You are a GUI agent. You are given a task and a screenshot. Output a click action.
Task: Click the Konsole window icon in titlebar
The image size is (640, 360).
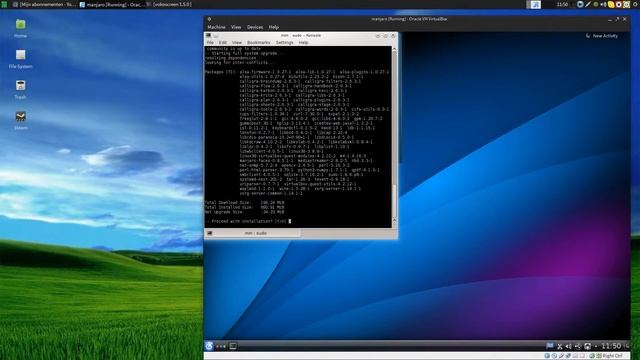point(209,36)
